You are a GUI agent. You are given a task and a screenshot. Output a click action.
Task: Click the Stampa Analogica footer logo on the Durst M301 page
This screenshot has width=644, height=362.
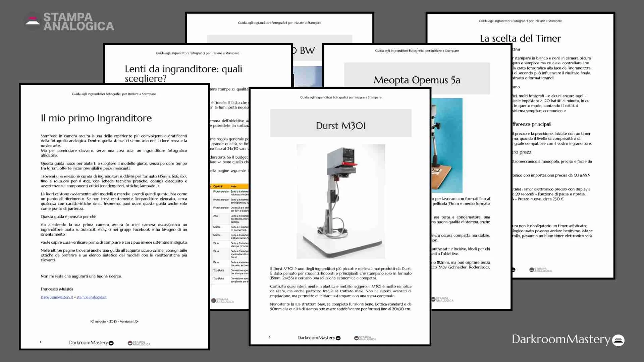pyautogui.click(x=365, y=338)
